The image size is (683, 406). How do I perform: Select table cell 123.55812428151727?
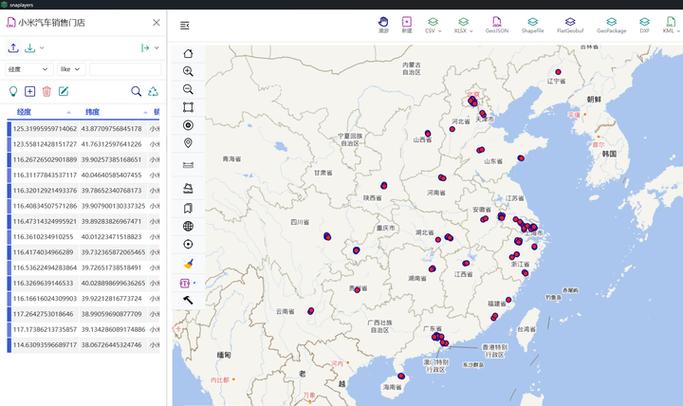[x=45, y=144]
